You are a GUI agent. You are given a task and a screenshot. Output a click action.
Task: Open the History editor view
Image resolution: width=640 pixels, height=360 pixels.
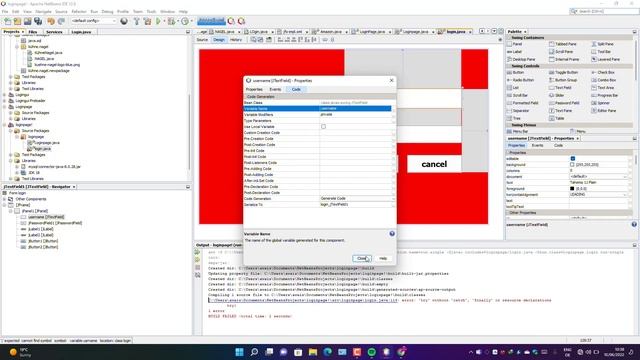pos(236,40)
